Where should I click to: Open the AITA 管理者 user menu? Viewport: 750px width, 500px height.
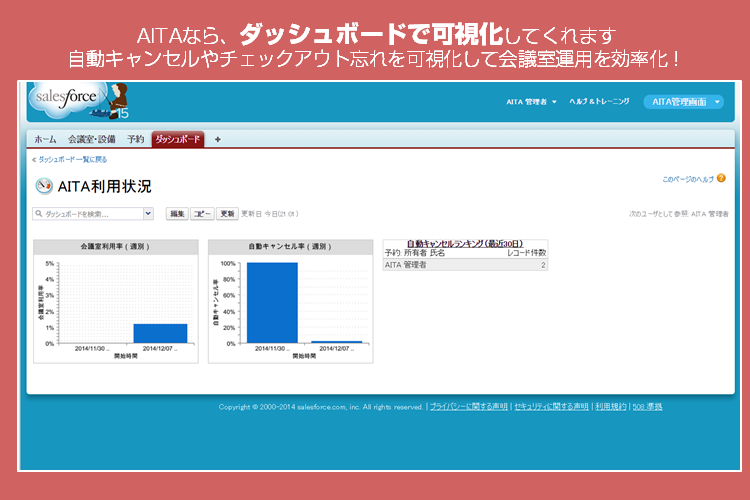coord(531,102)
